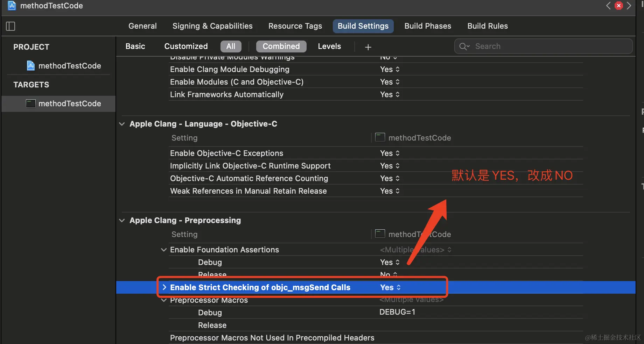
Task: Click target icon in Preprocessing column header
Action: (380, 234)
